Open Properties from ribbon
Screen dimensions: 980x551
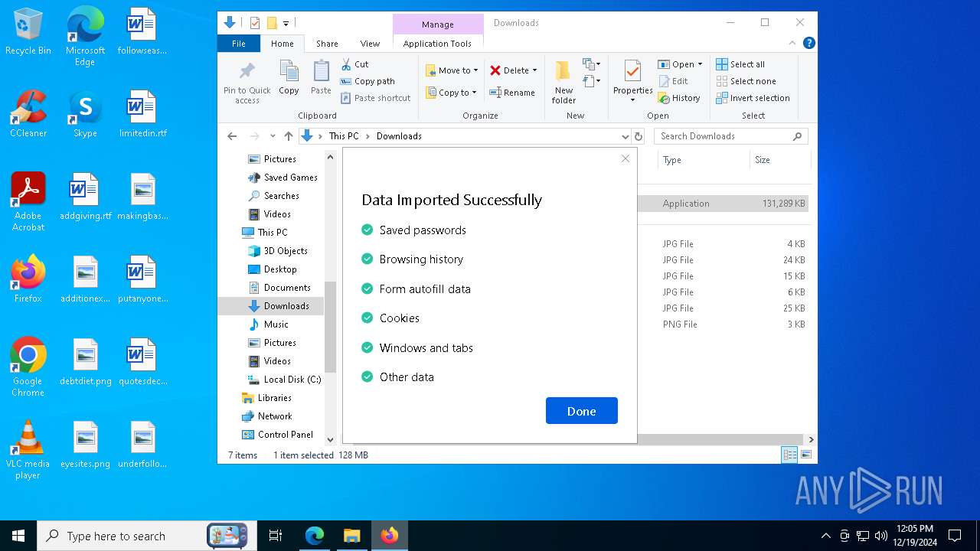pos(632,81)
